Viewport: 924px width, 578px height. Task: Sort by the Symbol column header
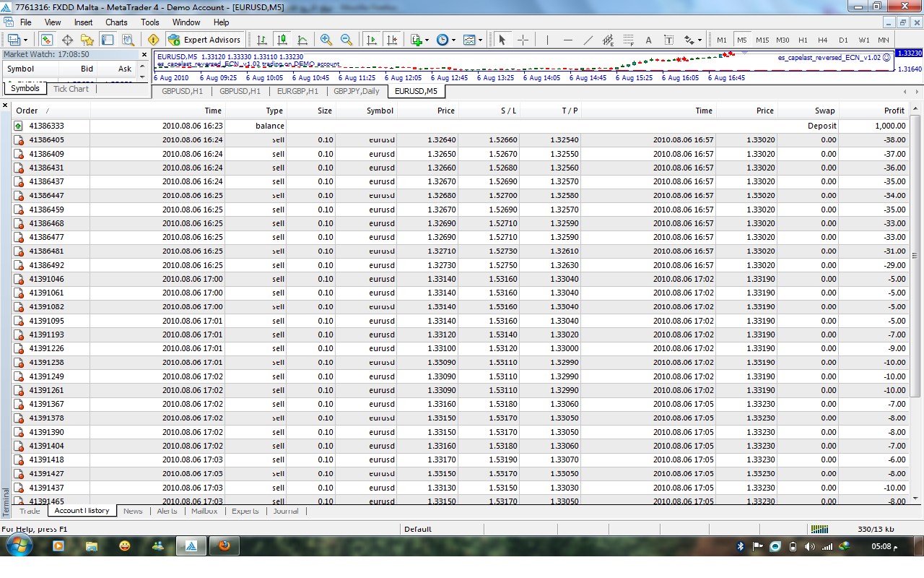click(x=366, y=111)
